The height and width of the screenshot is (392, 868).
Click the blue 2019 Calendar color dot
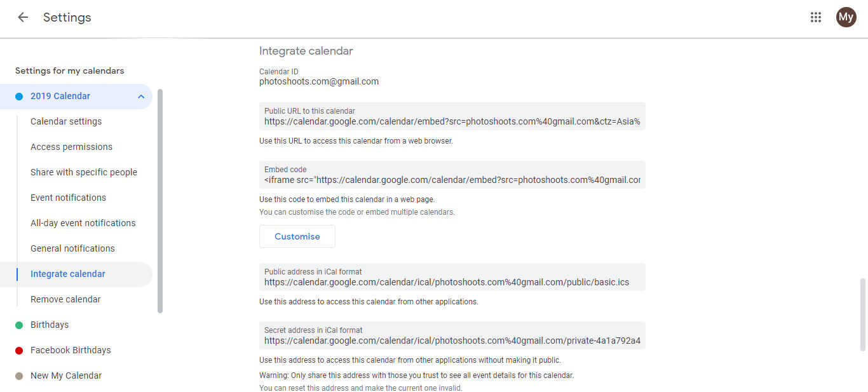tap(19, 97)
